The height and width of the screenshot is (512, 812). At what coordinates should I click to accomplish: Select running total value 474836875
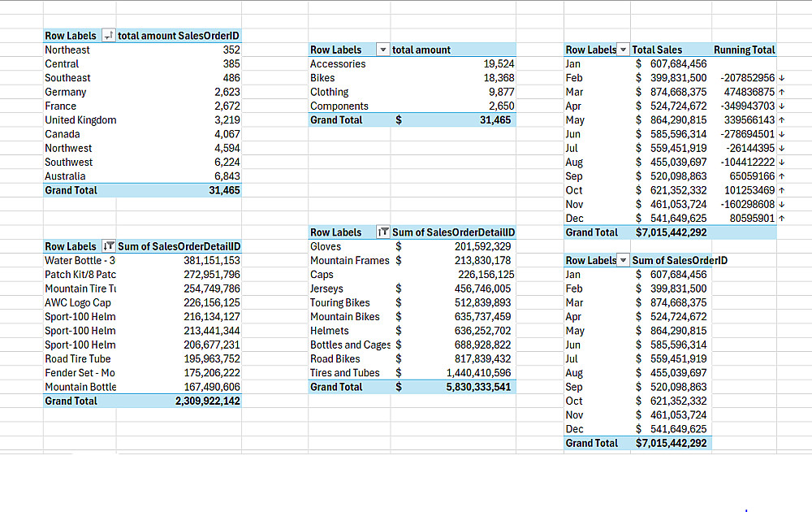[x=749, y=92]
